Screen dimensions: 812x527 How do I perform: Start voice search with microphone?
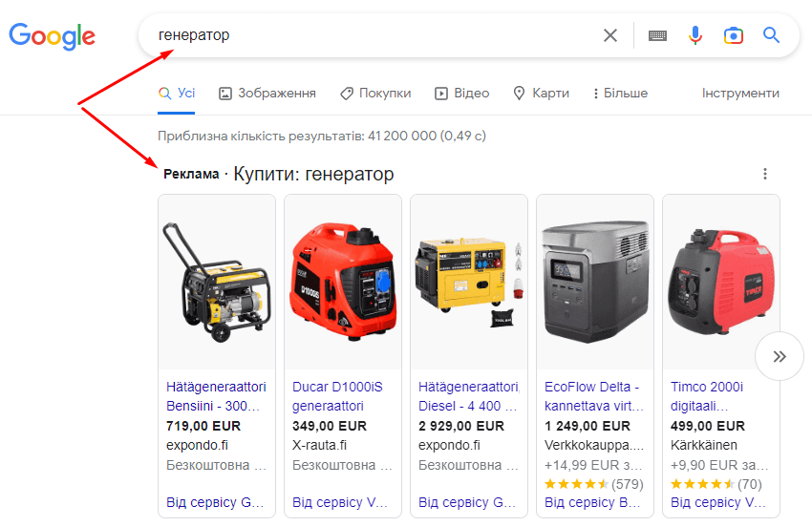(x=695, y=35)
